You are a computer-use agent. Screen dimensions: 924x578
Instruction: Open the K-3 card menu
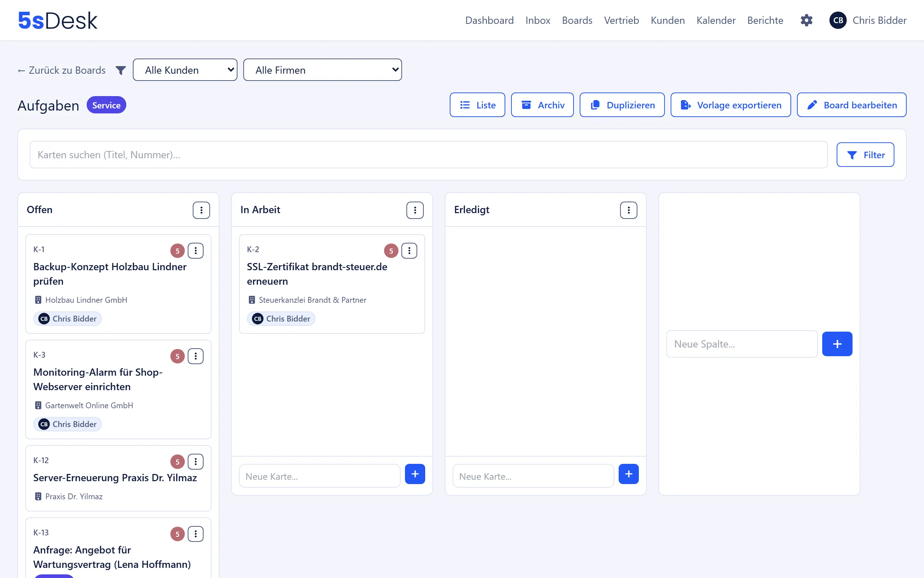point(196,356)
